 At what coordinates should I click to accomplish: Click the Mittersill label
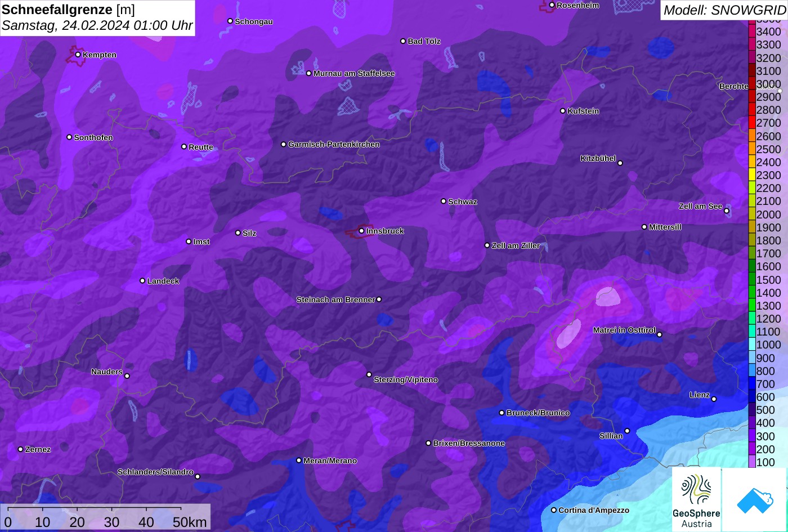(665, 227)
